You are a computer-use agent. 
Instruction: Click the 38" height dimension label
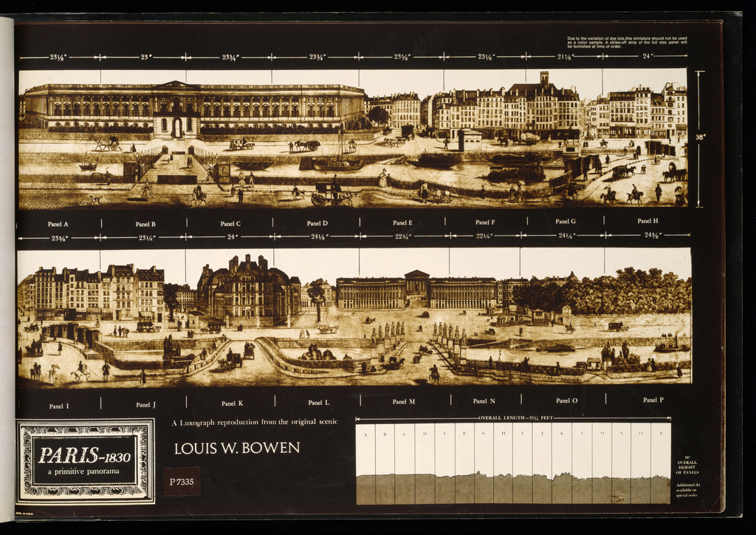700,137
